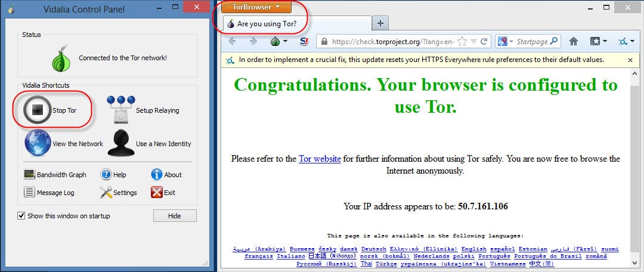644x272 pixels.
Task: Click the browser Home icon
Action: pyautogui.click(x=573, y=42)
